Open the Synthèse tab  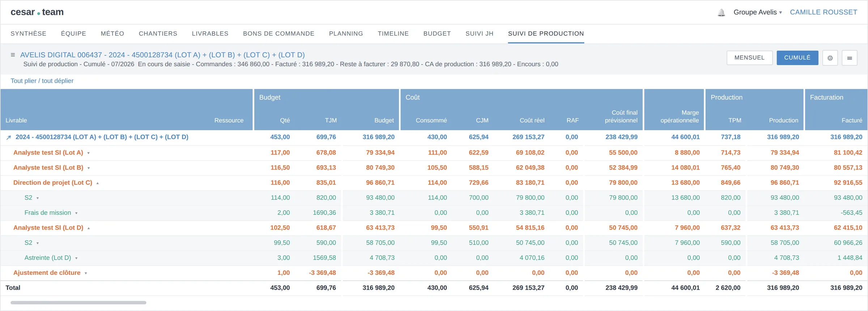click(x=29, y=34)
